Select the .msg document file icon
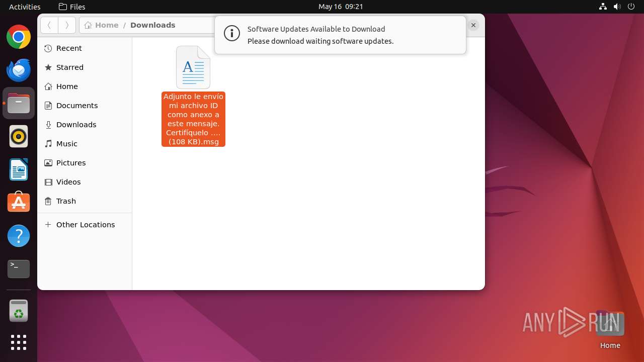Screen dimensions: 644x362 (193, 67)
